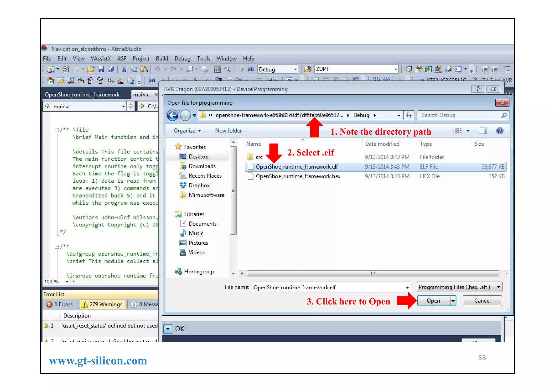Click the help question mark icon

[499, 131]
